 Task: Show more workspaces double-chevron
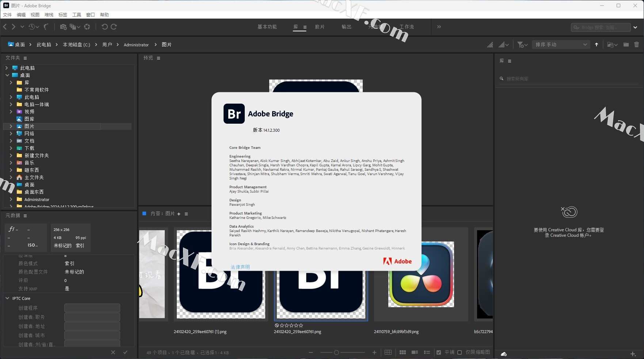click(x=439, y=27)
